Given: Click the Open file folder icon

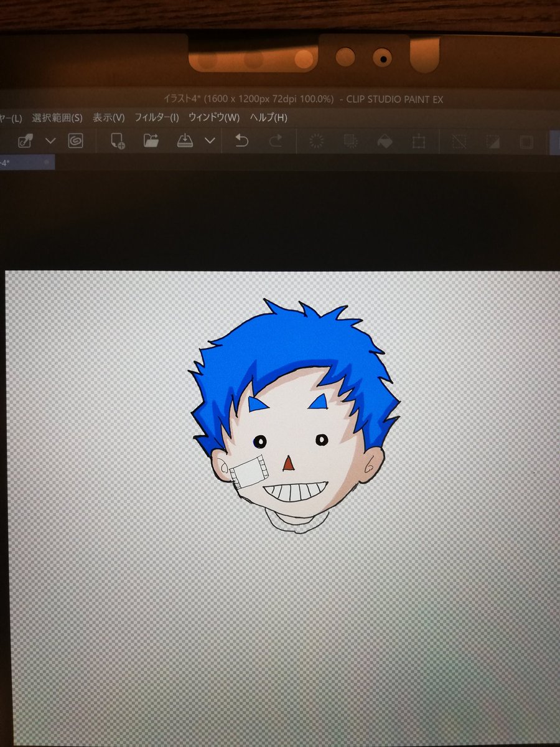Looking at the screenshot, I should (151, 141).
